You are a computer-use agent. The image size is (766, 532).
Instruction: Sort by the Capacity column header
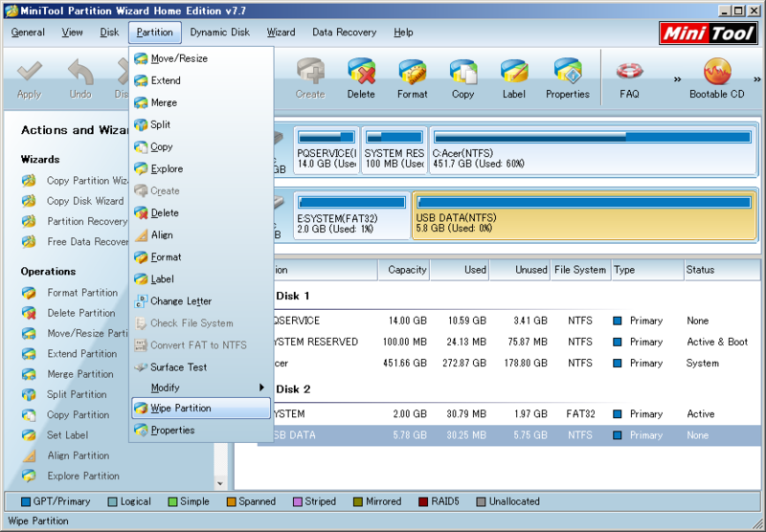[404, 270]
